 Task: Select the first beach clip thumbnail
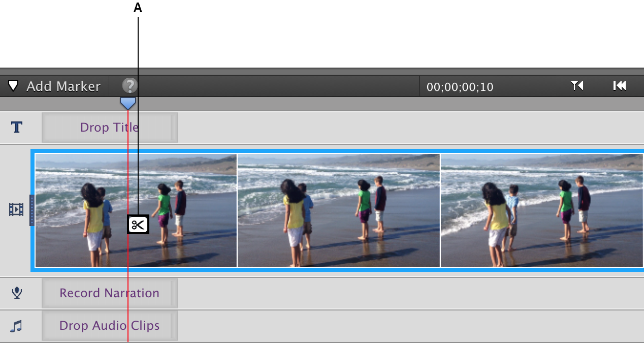[x=136, y=210]
